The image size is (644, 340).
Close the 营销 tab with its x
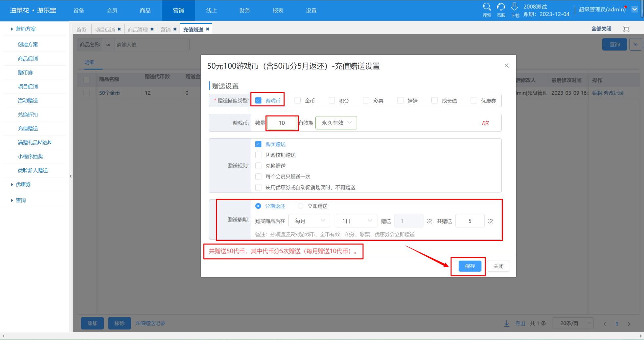[x=175, y=29]
